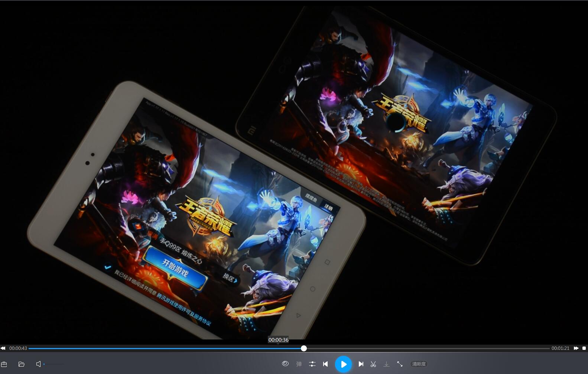Screen dimensions: 588x374
Task: Open a file with the folder icon
Action: 22,364
